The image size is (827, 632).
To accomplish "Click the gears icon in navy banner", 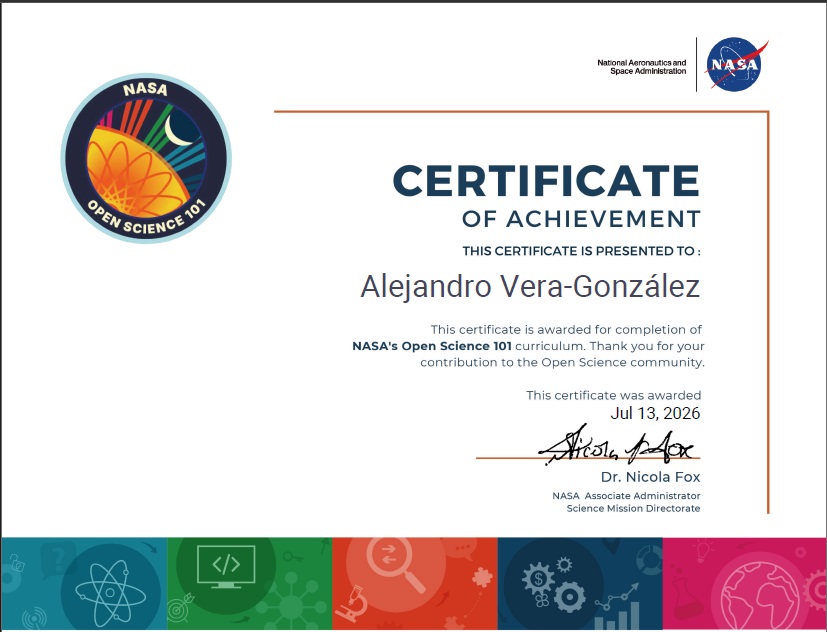I will pos(554,585).
